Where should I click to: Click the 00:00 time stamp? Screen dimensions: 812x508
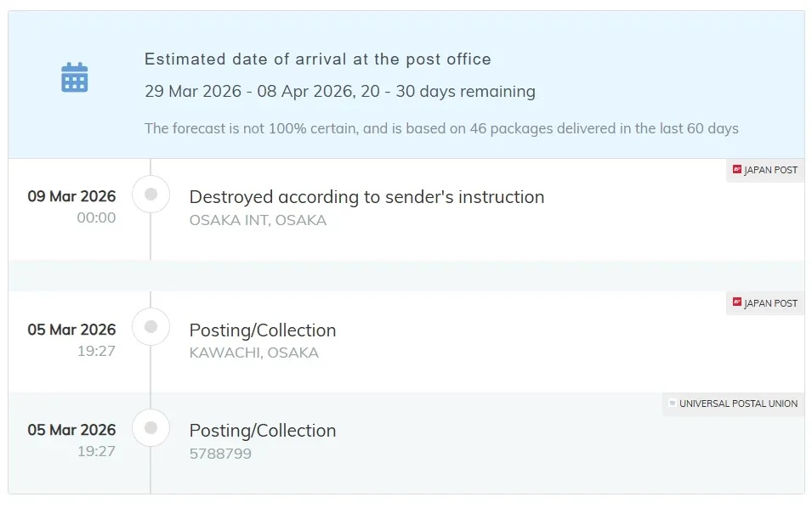[96, 217]
